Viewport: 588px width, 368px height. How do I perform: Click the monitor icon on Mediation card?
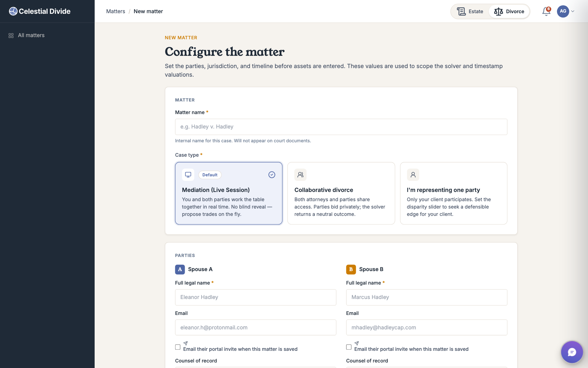(x=188, y=175)
